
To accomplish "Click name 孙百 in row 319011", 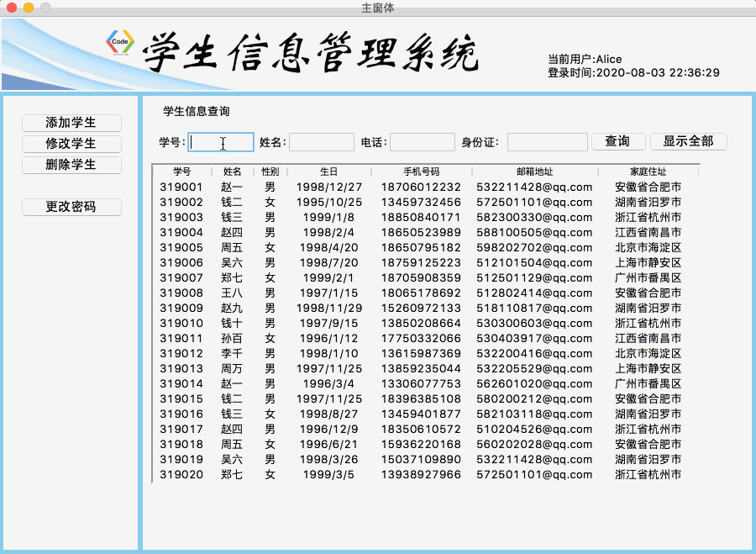I will (x=232, y=338).
